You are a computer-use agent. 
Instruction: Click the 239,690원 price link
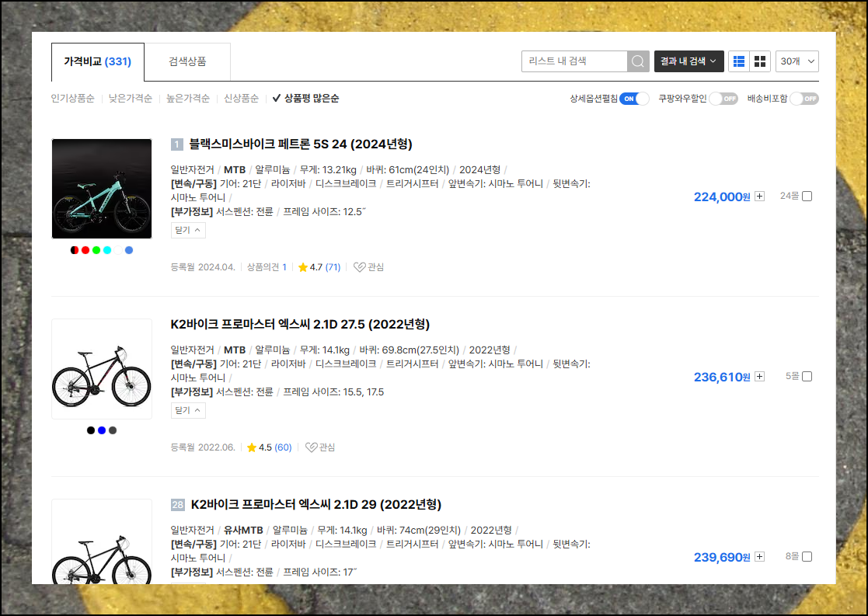pyautogui.click(x=722, y=557)
